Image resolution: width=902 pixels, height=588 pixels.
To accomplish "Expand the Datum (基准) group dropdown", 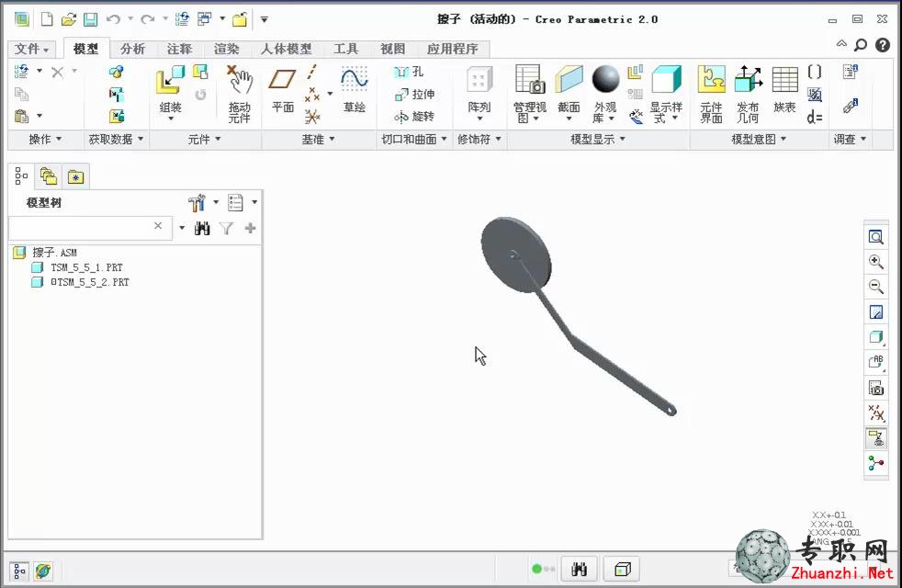I will coord(318,140).
